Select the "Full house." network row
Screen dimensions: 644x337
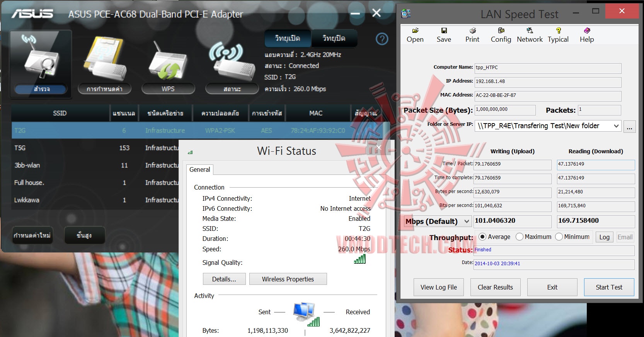pyautogui.click(x=95, y=183)
